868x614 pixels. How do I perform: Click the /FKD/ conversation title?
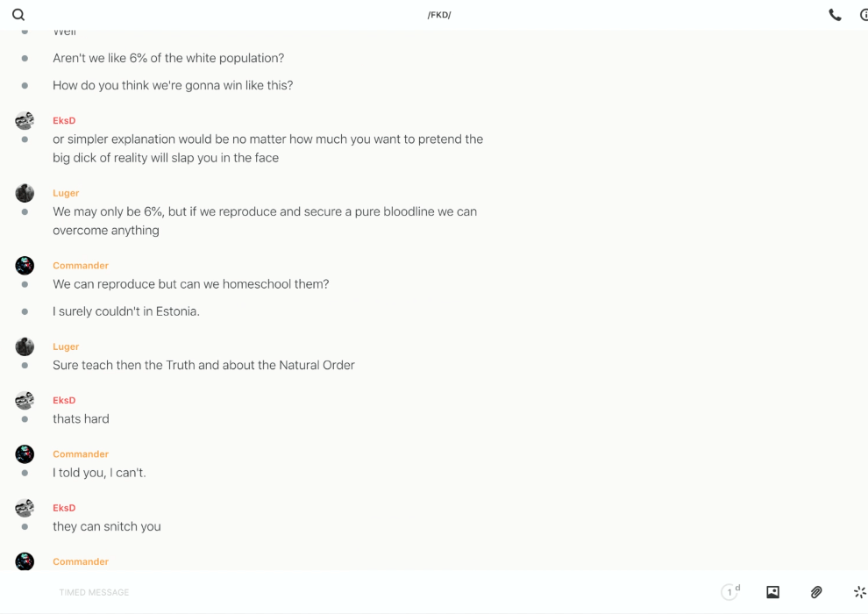point(439,15)
